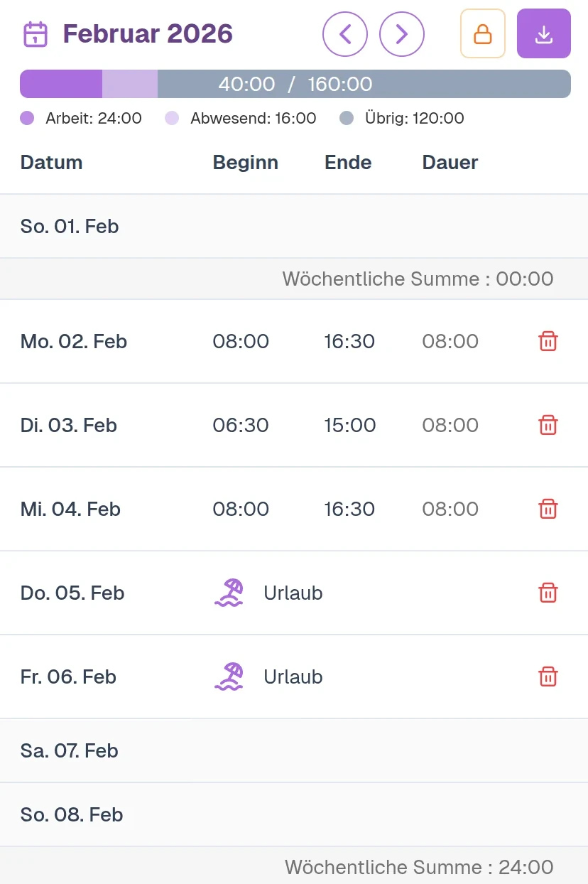The image size is (588, 884).
Task: Delete the Di. 03. Feb entry
Action: [x=548, y=426]
